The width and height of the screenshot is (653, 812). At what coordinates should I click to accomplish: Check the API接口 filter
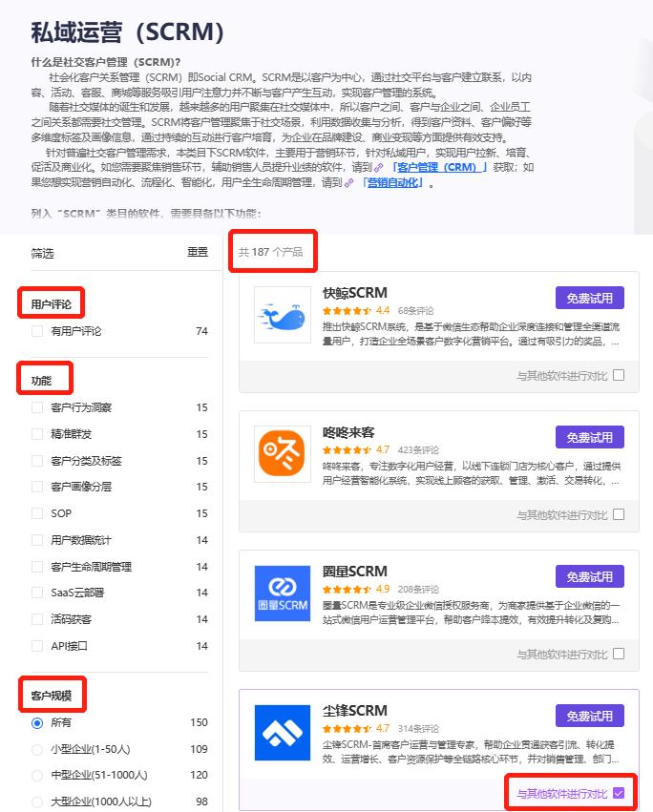tap(37, 646)
